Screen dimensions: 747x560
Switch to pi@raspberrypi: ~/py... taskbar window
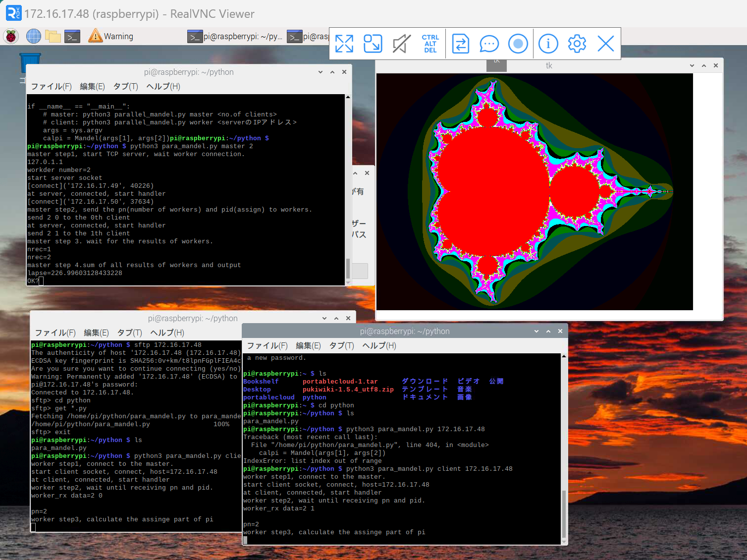(235, 36)
